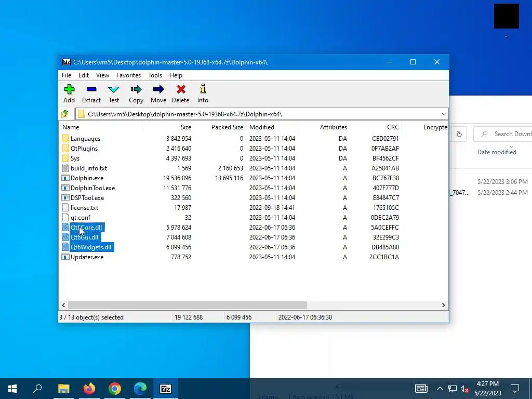This screenshot has height=399, width=532.
Task: Select the Languages folder icon
Action: (65, 138)
